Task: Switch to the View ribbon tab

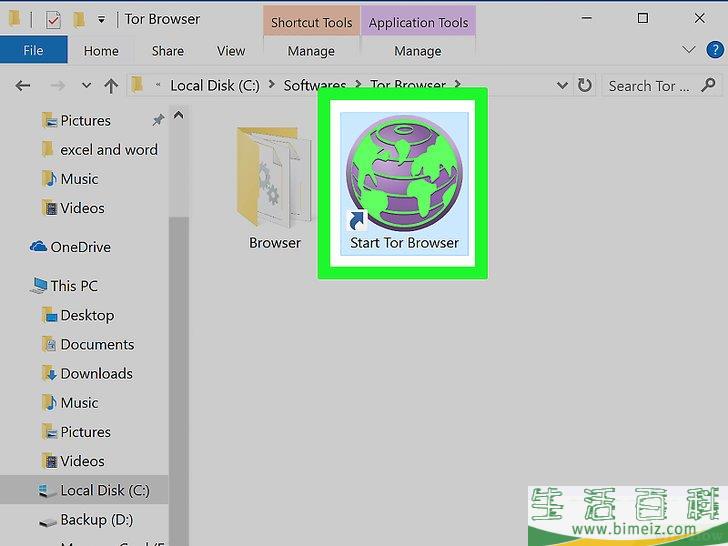Action: (x=231, y=51)
